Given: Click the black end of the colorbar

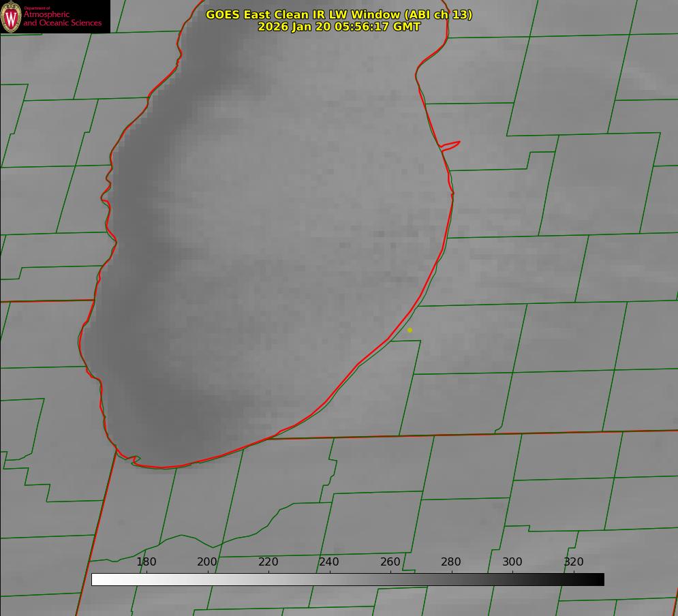Looking at the screenshot, I should click(x=599, y=579).
